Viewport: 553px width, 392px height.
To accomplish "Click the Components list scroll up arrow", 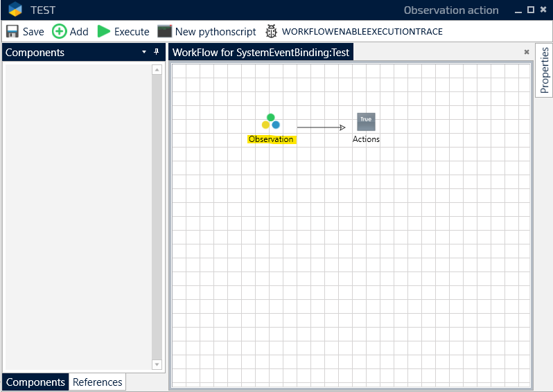I will point(157,70).
